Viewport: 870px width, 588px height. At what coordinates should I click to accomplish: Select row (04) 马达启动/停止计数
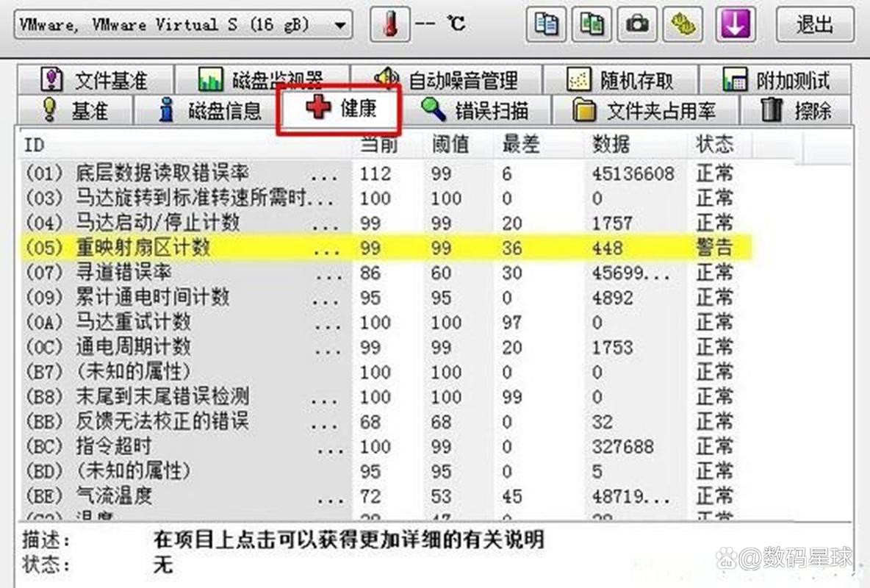385,223
